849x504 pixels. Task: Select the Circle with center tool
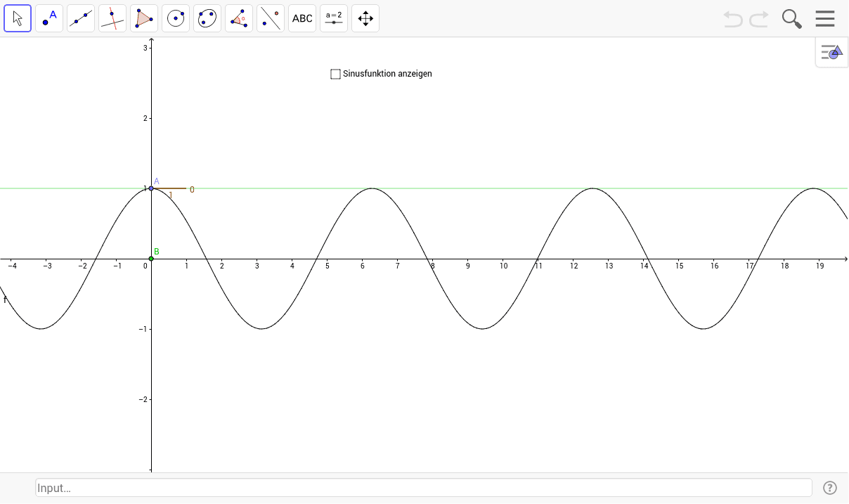176,18
